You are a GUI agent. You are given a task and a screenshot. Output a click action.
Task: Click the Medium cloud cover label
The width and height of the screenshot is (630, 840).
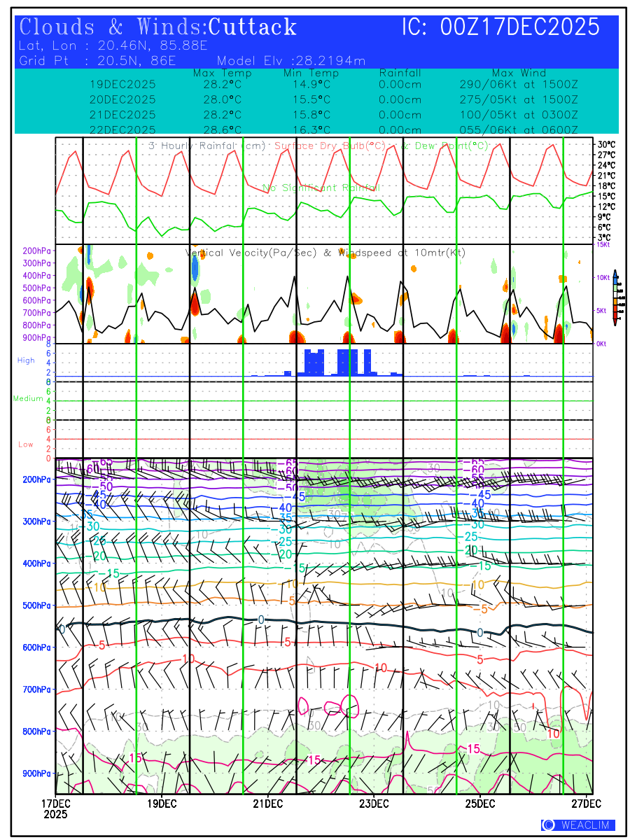[28, 398]
